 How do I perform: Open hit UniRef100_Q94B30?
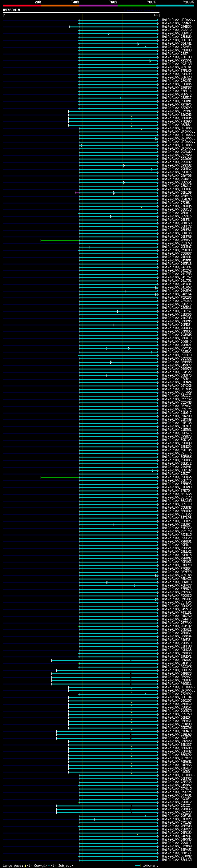click(176, 26)
